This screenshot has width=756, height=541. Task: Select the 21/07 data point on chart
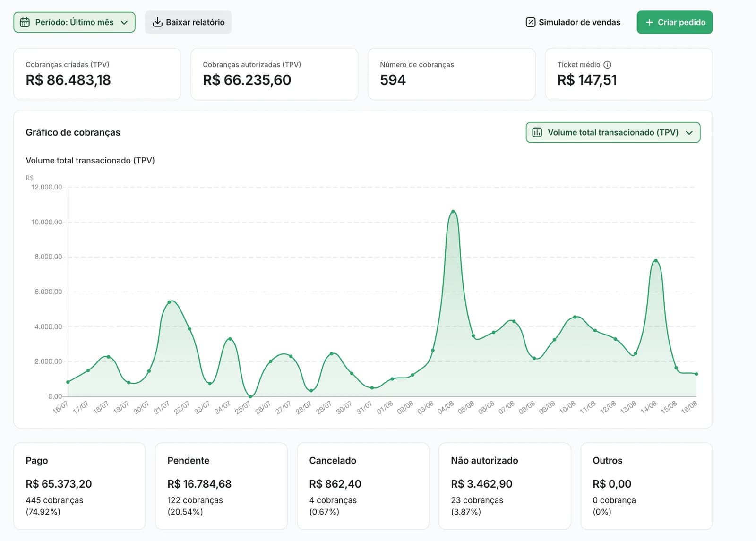coord(169,302)
